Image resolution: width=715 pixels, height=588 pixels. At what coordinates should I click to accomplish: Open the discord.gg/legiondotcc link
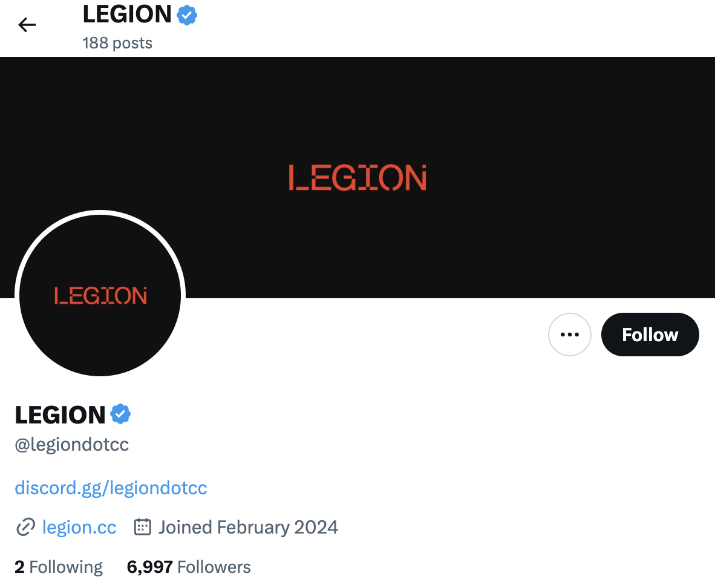click(x=111, y=488)
